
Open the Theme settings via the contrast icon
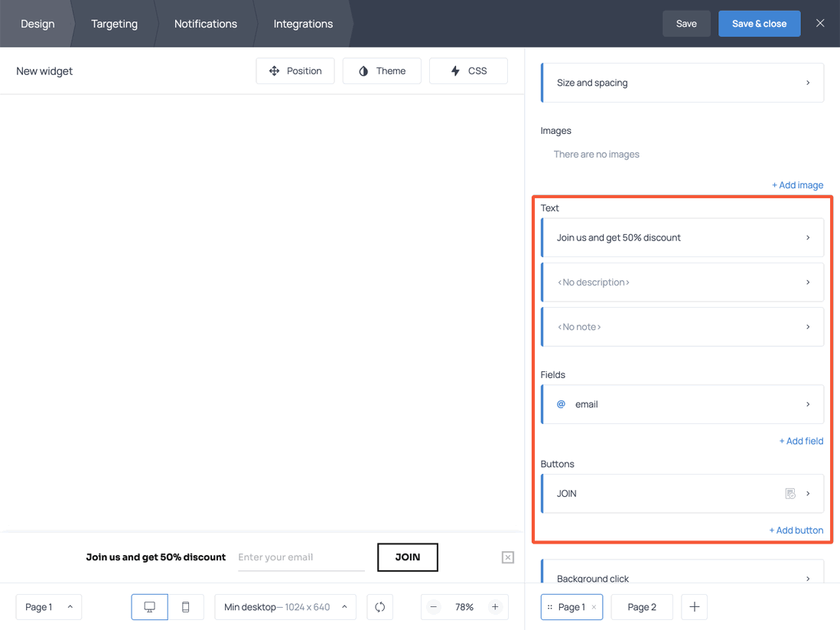(x=363, y=70)
